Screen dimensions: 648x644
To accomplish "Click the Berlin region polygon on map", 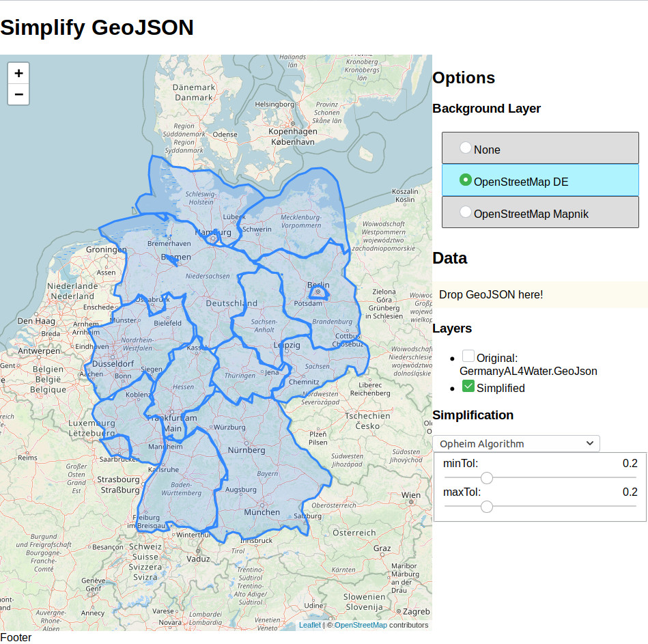I will (318, 293).
